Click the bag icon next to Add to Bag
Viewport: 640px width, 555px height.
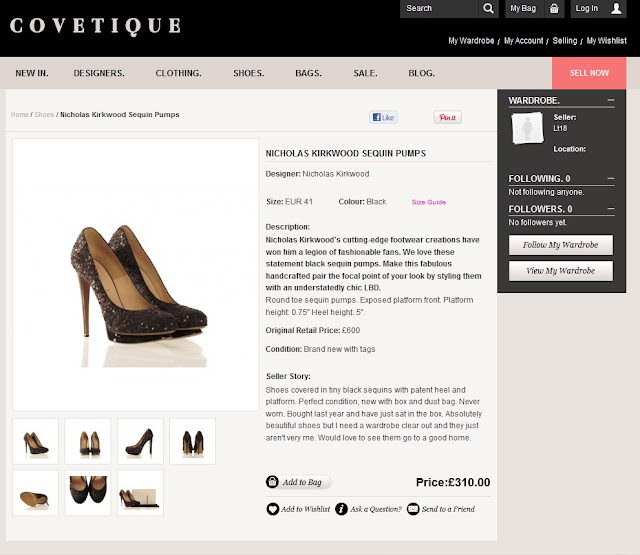[x=272, y=482]
